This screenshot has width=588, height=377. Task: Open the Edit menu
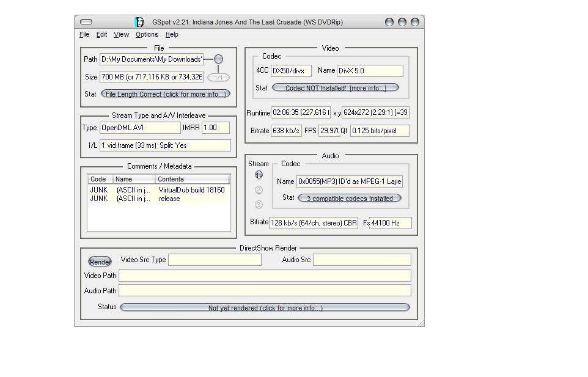click(x=101, y=34)
